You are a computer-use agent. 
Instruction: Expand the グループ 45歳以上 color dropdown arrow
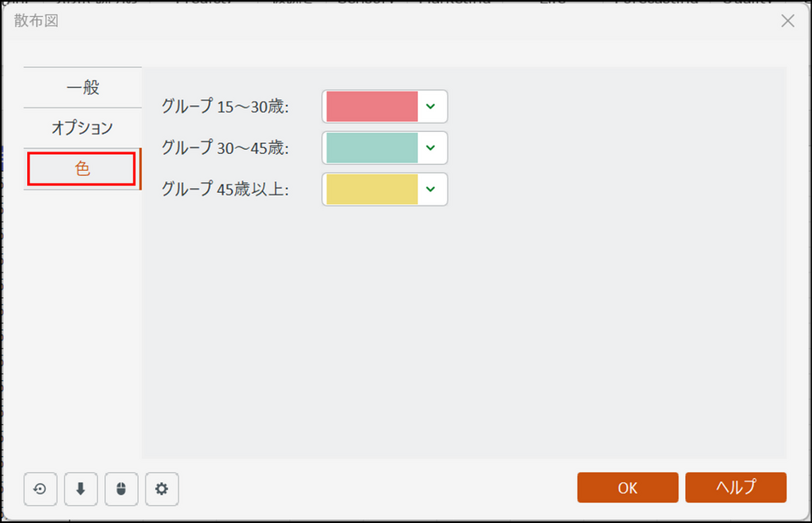click(431, 190)
